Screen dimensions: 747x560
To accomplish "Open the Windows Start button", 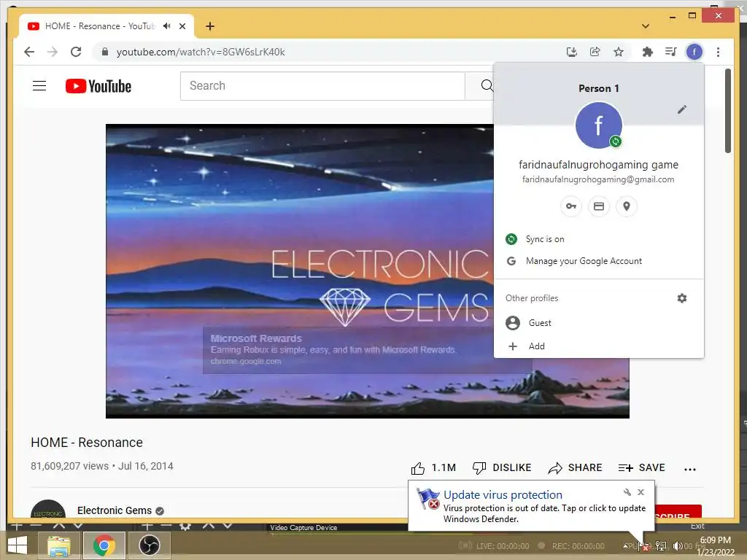I will (x=18, y=545).
